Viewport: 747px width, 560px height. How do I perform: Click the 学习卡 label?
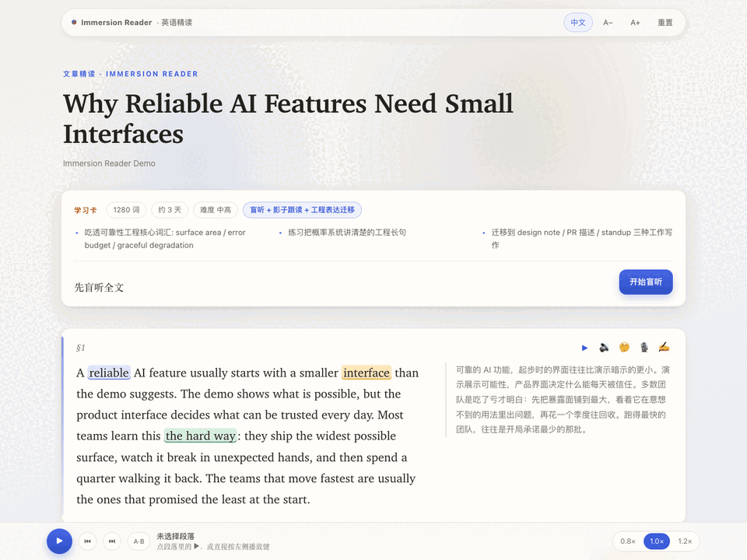(x=86, y=210)
